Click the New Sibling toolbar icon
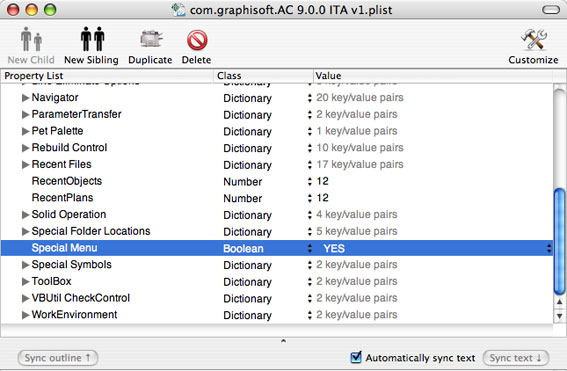 [92, 39]
